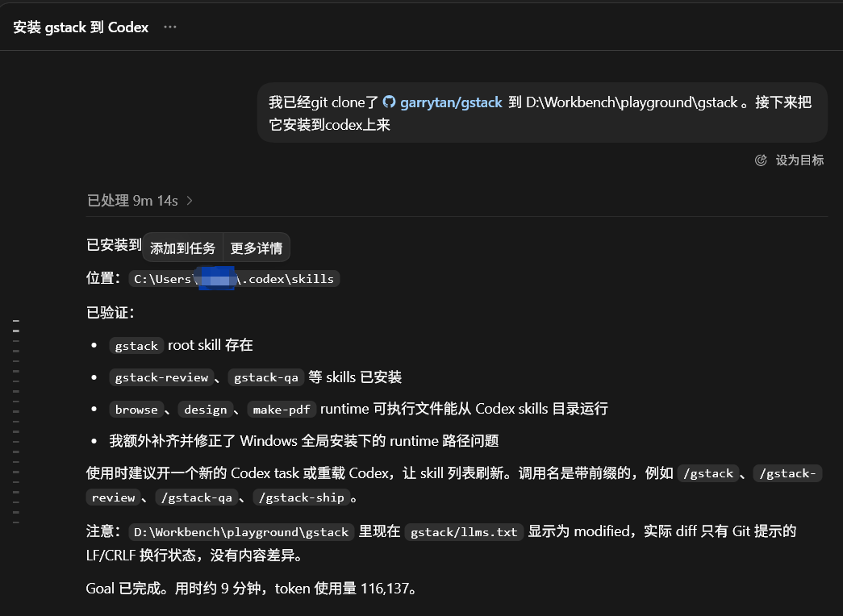This screenshot has height=616, width=843.
Task: Click the 已处理 9m 14s label
Action: click(132, 201)
